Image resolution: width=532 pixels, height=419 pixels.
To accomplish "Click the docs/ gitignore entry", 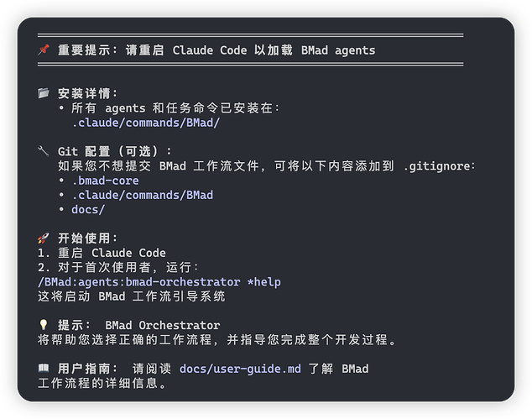I will pos(88,209).
